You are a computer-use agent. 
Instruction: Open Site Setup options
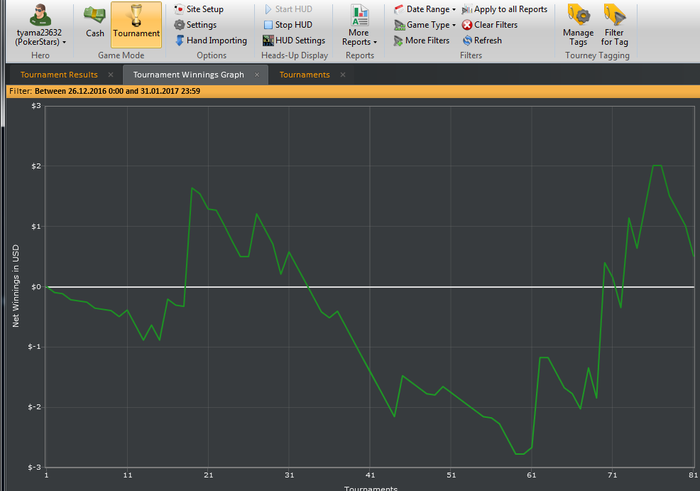click(x=199, y=9)
